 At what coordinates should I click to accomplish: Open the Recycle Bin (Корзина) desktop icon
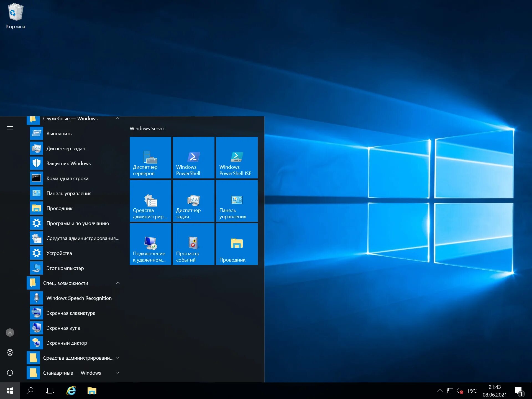tap(16, 16)
